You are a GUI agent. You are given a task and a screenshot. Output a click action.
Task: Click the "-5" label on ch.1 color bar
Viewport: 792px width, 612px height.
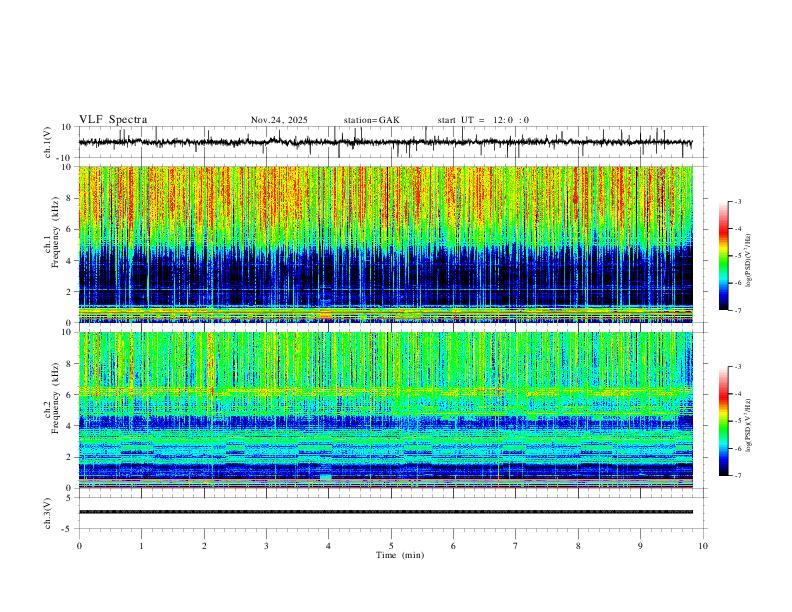click(x=737, y=256)
